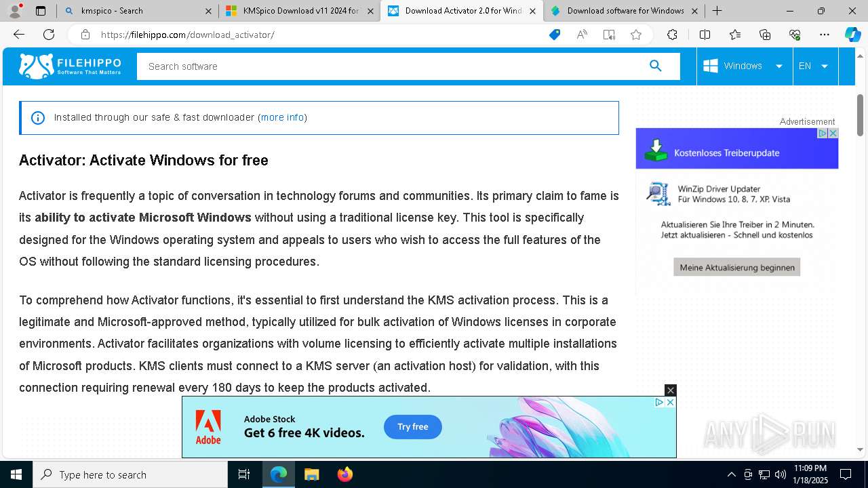Screen dimensions: 868x488
Task: Click the taskbar search box
Action: click(x=130, y=474)
